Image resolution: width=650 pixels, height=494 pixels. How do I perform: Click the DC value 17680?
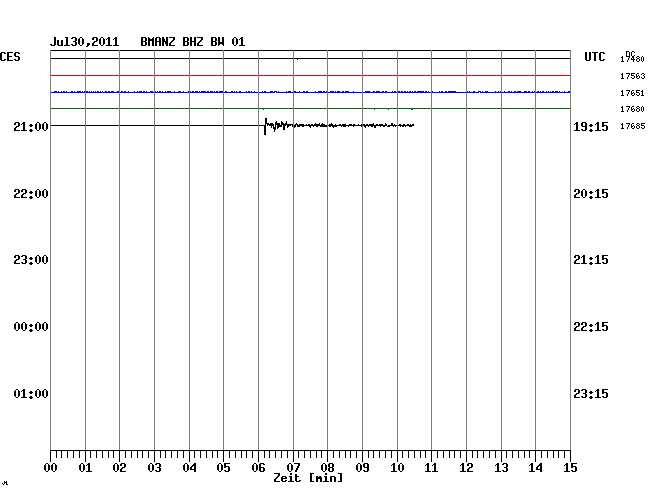coord(633,109)
